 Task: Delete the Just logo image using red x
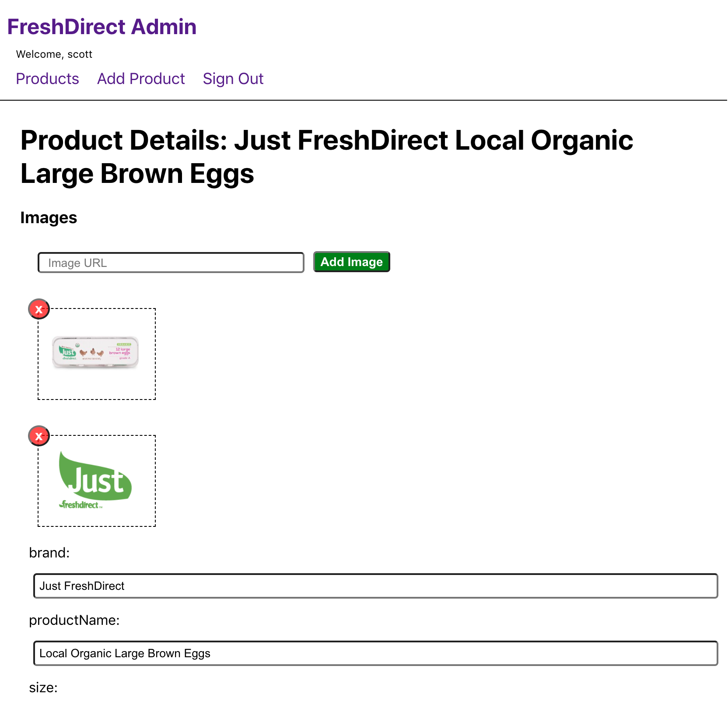point(39,436)
